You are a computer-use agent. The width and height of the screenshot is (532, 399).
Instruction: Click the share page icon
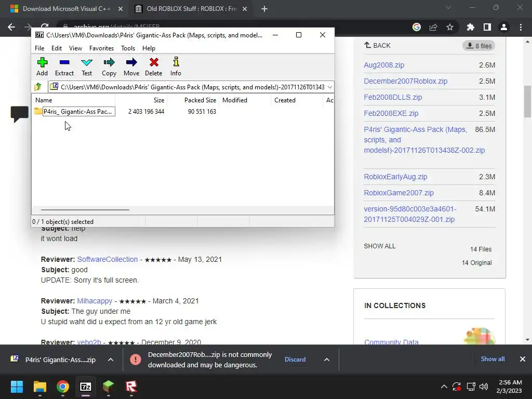pos(433,27)
